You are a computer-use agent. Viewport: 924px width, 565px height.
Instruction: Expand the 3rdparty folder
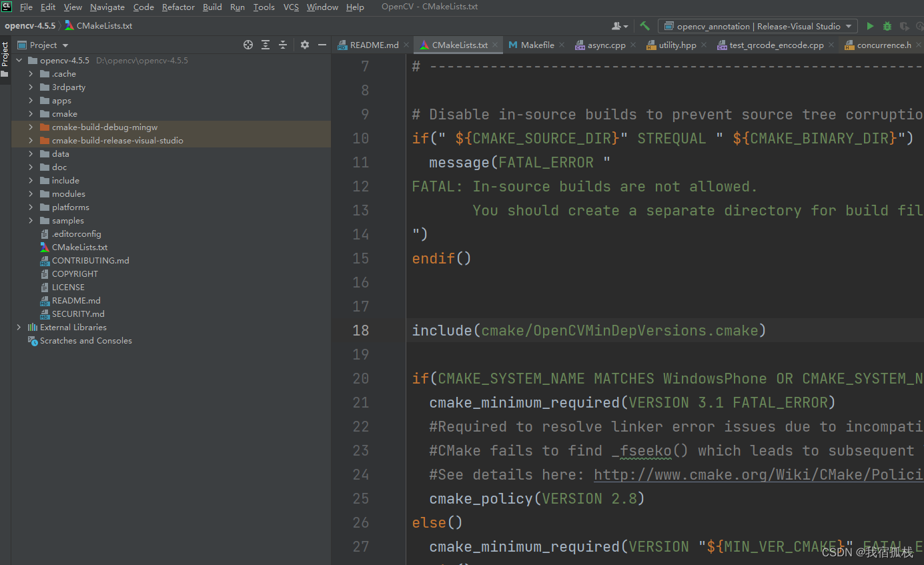coord(31,87)
